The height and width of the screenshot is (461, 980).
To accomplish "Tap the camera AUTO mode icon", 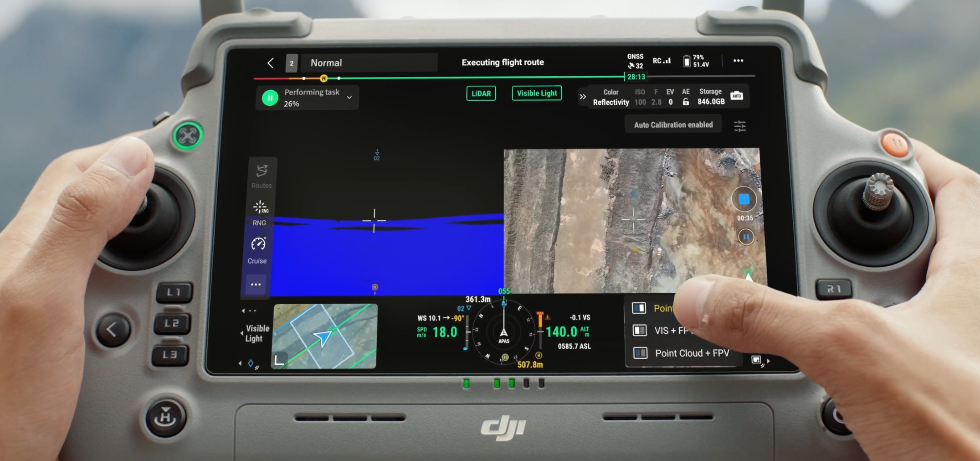I will pyautogui.click(x=737, y=96).
